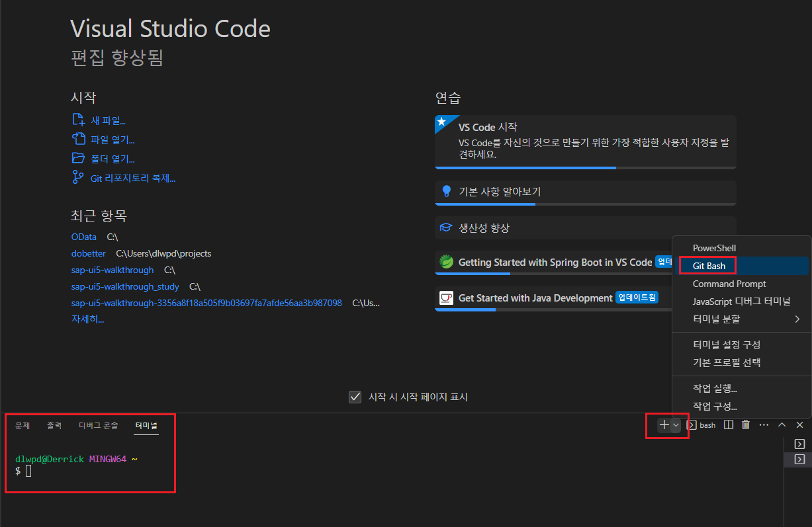Screen dimensions: 812x527
Task: Select the highlighted terminal entry in the side list
Action: coord(799,459)
